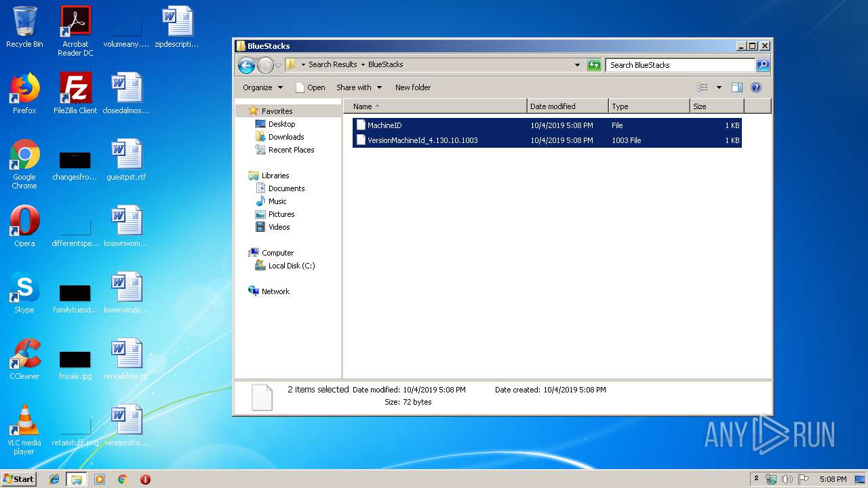Open Music library in navigation pane

[x=277, y=201]
